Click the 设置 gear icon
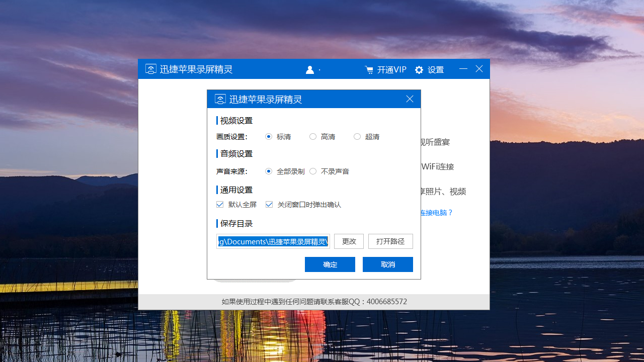 pyautogui.click(x=419, y=69)
